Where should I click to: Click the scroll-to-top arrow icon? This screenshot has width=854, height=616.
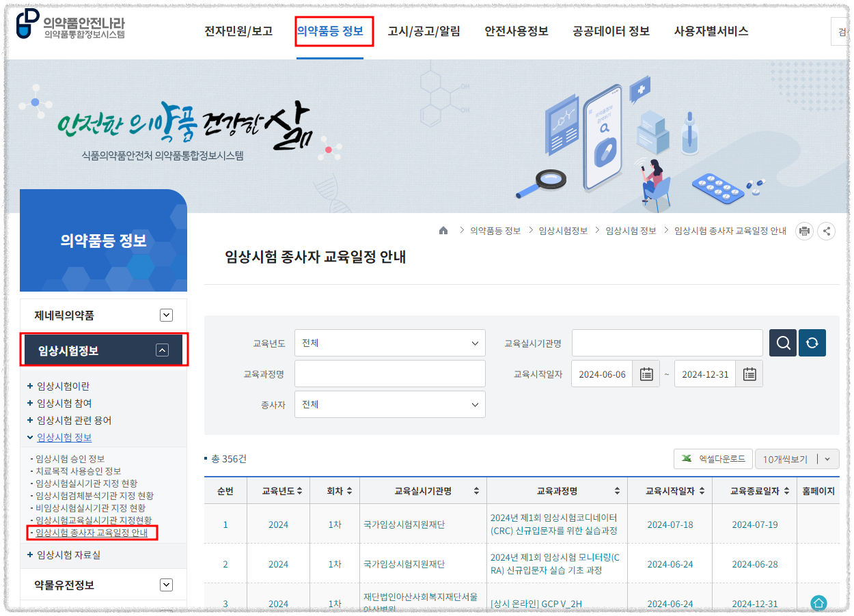pos(818,602)
